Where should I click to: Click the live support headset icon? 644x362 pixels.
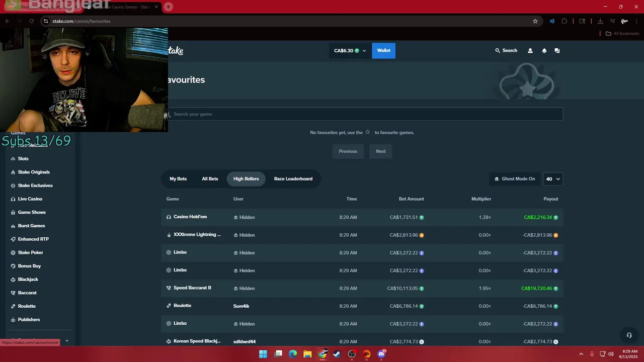coord(629,335)
